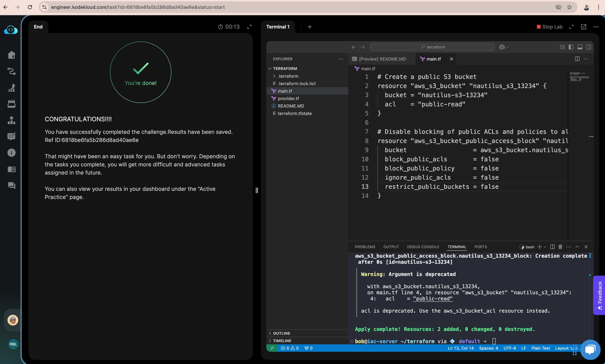Screen dimensions: 605x364
Task: Click the Feedback side button
Action: pos(599,295)
